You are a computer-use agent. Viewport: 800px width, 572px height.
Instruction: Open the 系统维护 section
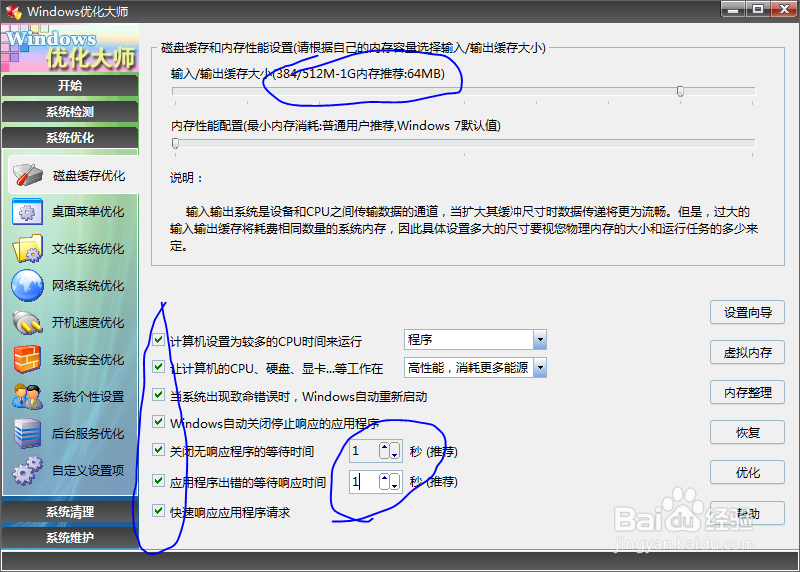click(70, 537)
